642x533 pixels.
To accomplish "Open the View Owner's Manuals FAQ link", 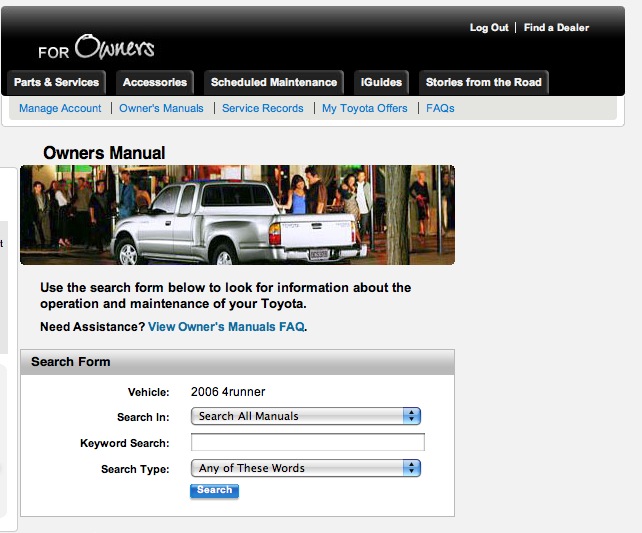I will 226,327.
